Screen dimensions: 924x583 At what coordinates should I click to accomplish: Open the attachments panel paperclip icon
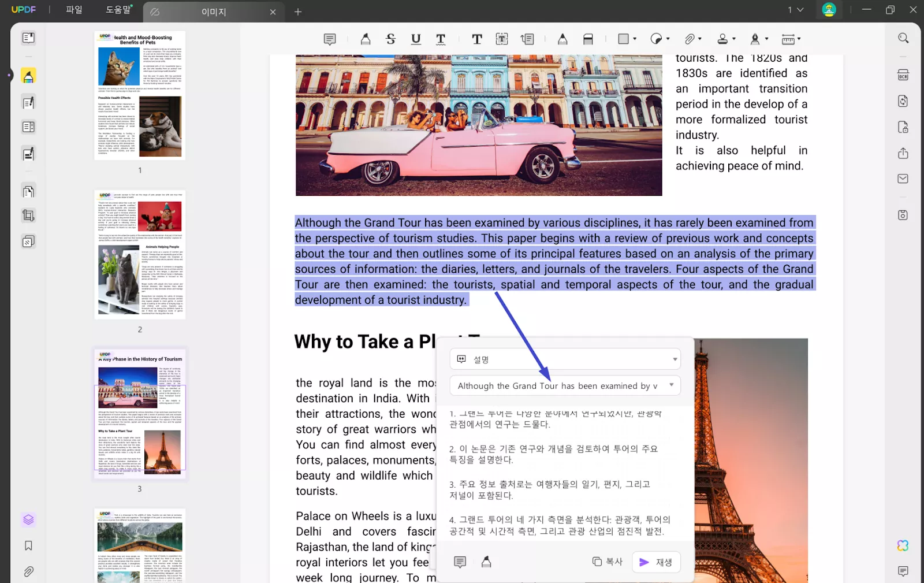tap(28, 571)
